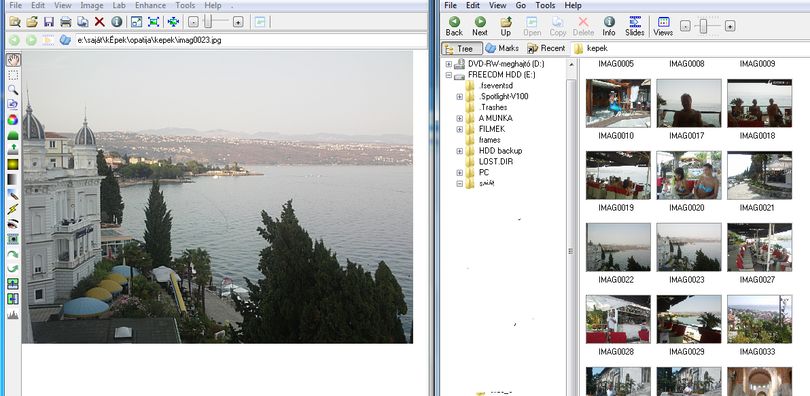Toggle the Tree panel button
This screenshot has width=810, height=396.
[x=462, y=49]
